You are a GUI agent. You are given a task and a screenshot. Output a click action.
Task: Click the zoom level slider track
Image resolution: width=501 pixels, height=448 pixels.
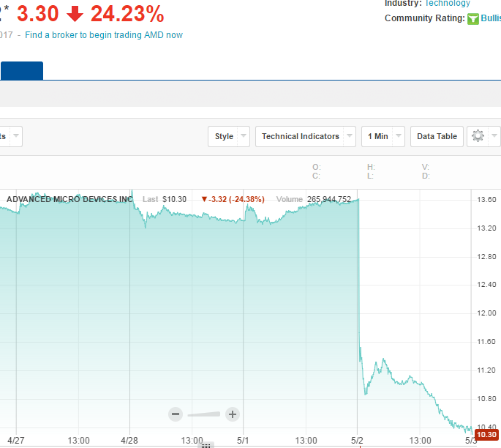coord(204,414)
